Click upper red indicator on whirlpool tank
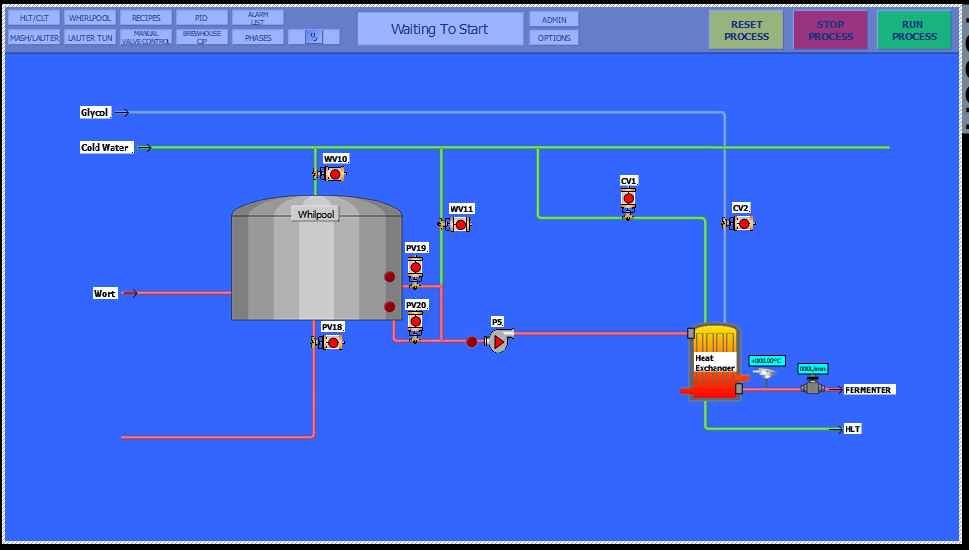 coord(389,277)
